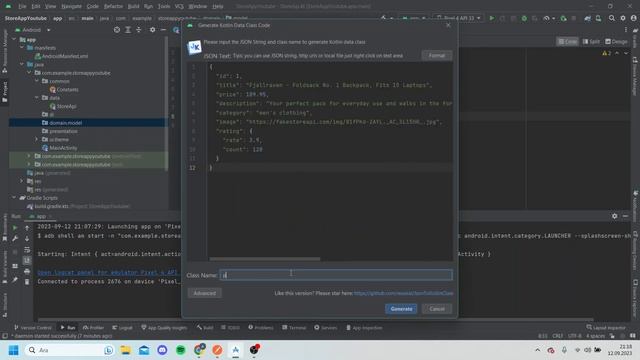The image size is (640, 360).
Task: Click the print icon in Run console
Action: pyautogui.click(x=27, y=271)
